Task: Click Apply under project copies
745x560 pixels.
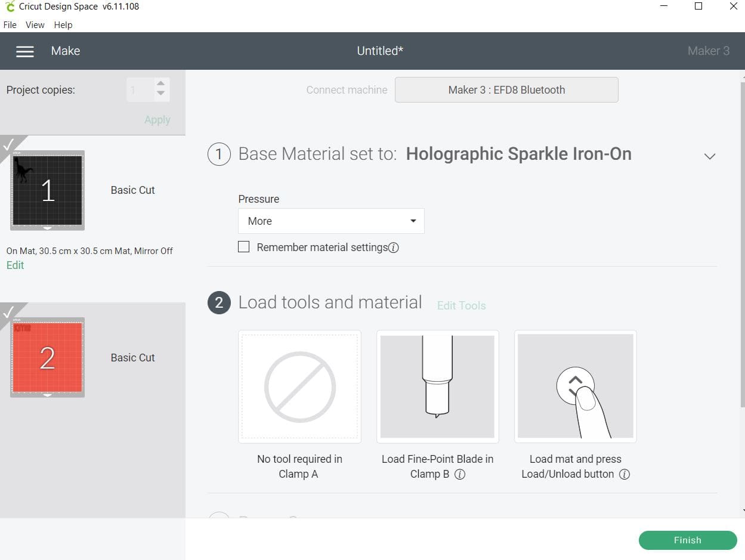Action: click(157, 120)
